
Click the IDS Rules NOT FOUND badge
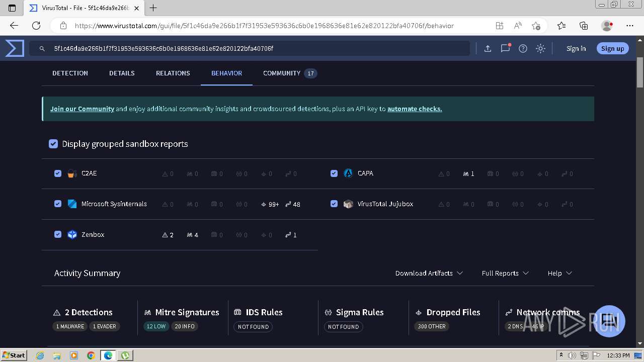(253, 326)
